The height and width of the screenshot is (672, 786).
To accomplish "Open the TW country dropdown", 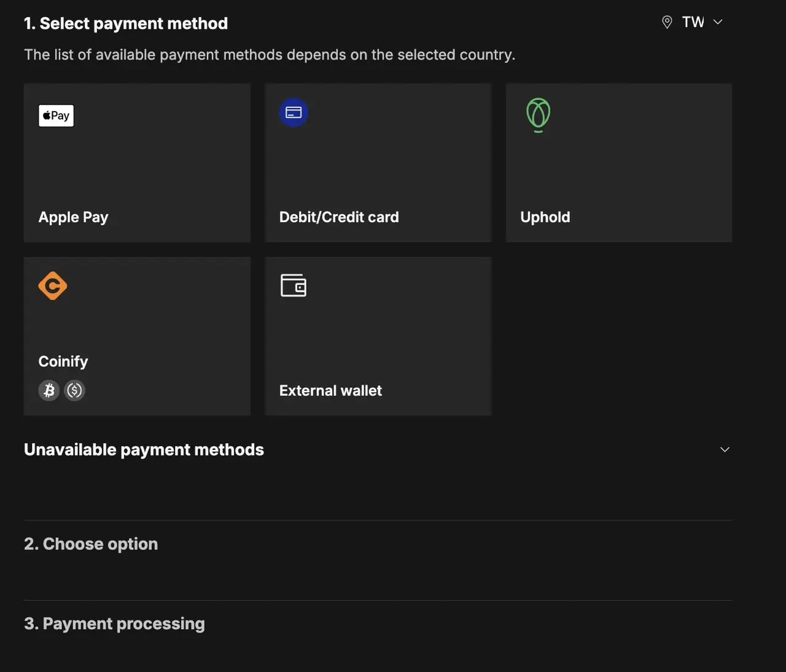I will coord(693,22).
